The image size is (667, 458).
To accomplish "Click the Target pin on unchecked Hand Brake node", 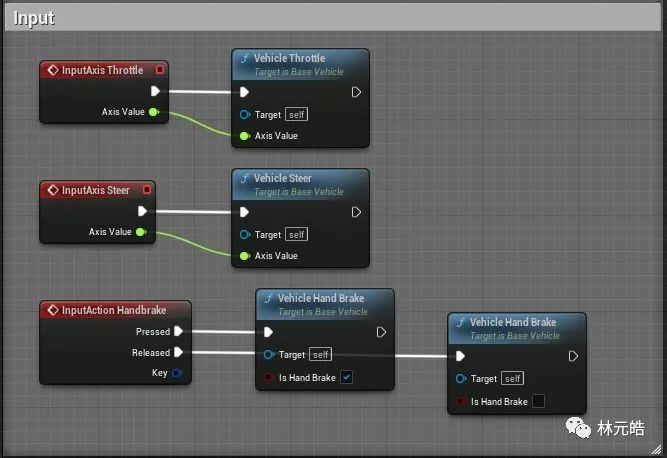I will pyautogui.click(x=461, y=378).
